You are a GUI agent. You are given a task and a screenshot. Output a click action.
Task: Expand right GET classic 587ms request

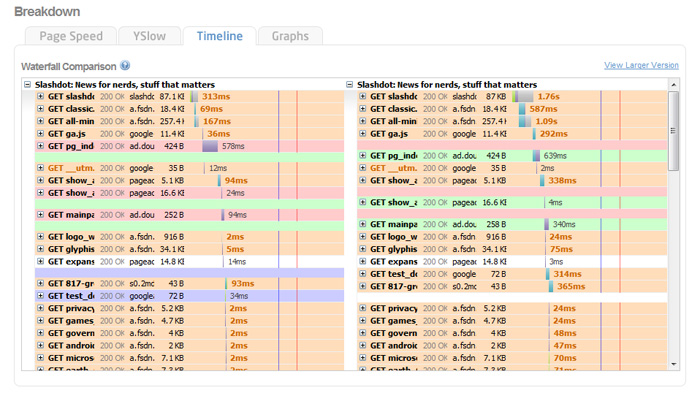click(362, 109)
